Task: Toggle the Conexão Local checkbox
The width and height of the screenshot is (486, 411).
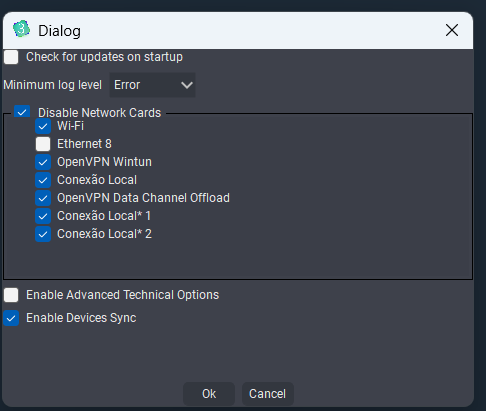Action: pyautogui.click(x=43, y=180)
